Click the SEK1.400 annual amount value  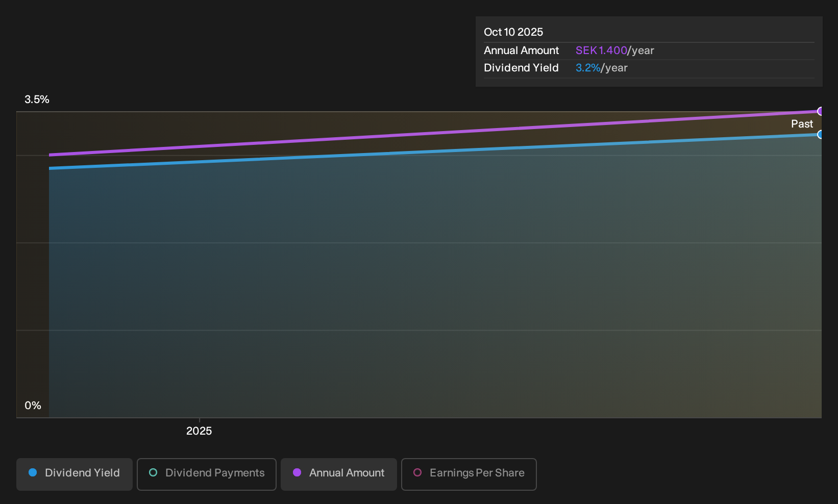click(601, 51)
